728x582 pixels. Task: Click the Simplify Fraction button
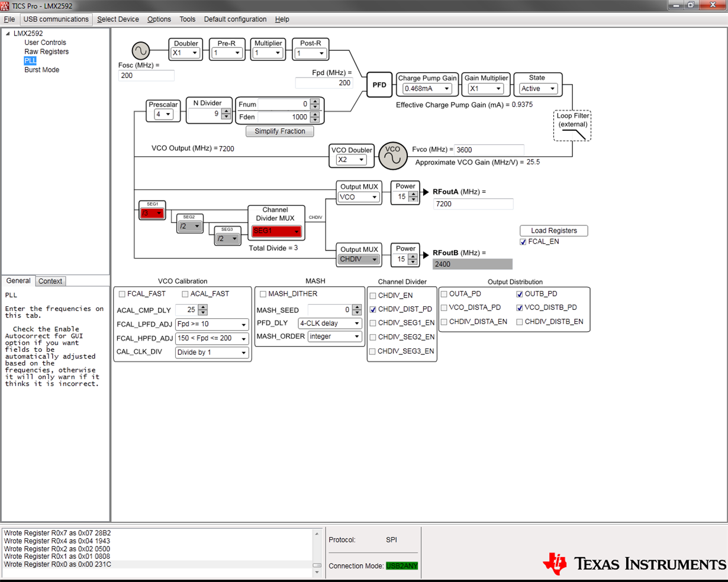[280, 131]
